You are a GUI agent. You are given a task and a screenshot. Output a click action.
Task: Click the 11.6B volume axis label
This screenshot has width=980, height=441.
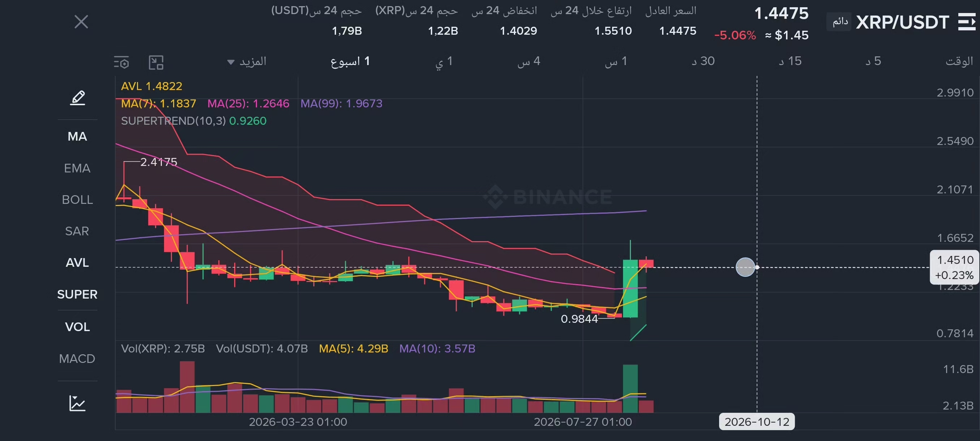[x=958, y=369]
